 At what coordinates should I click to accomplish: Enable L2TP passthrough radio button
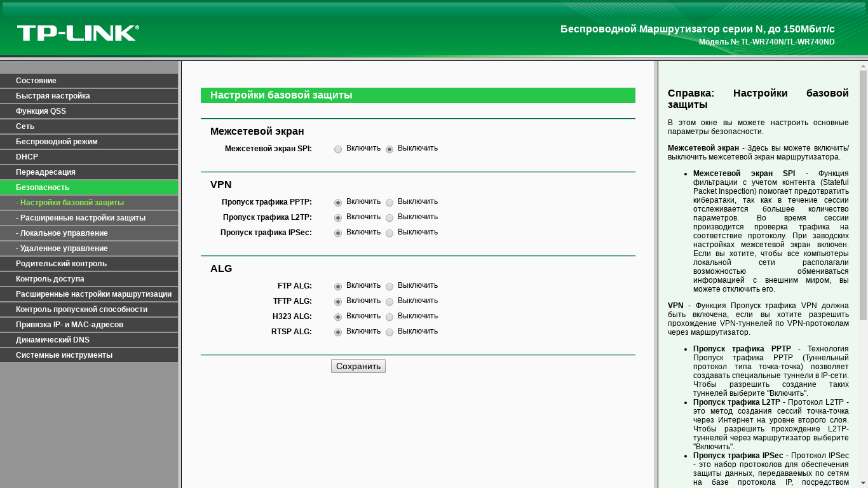(x=338, y=218)
